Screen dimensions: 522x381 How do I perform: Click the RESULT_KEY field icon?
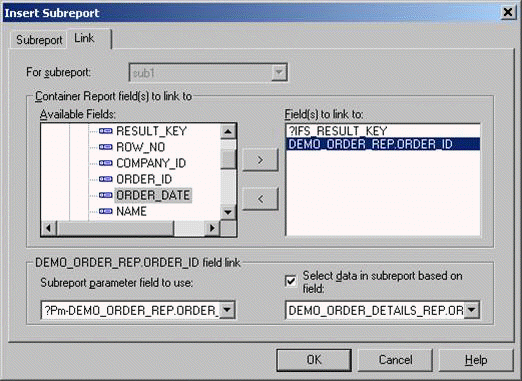(106, 131)
